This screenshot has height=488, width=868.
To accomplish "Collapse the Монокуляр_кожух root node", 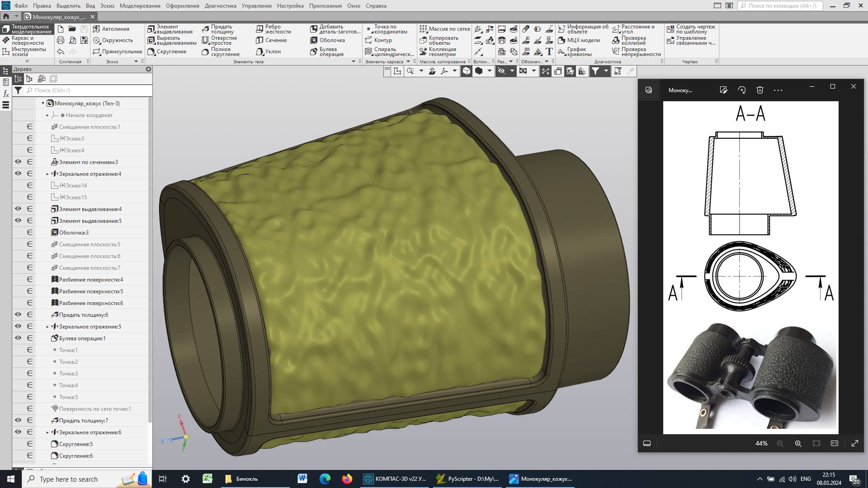I will tap(43, 103).
